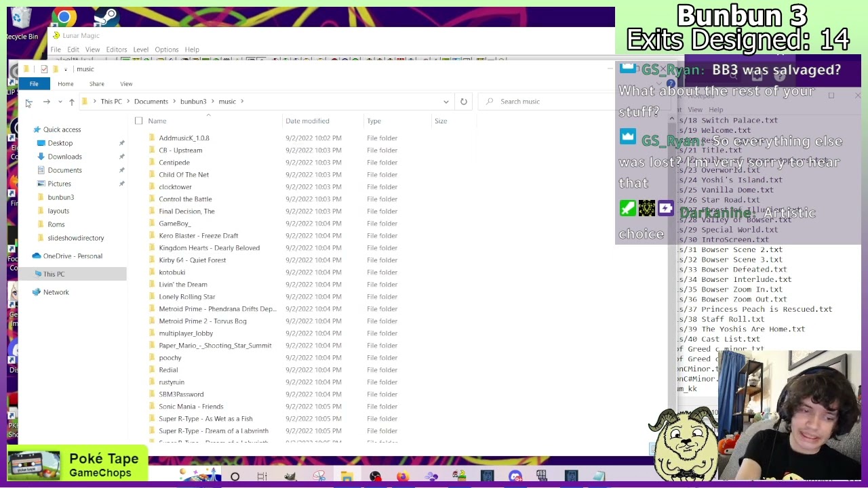This screenshot has width=868, height=488.
Task: Click pin icon next to Desktop
Action: pyautogui.click(x=122, y=143)
